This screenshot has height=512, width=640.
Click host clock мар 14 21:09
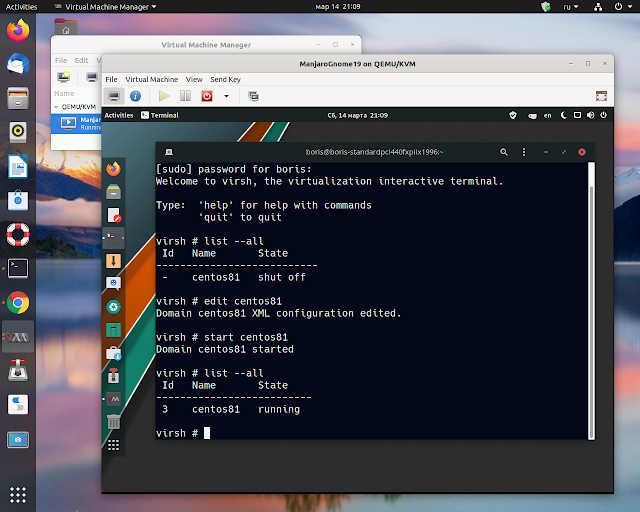point(338,7)
